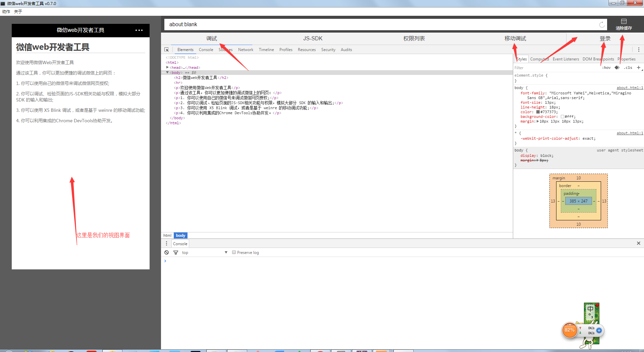Switch to Properties sidebar tab
This screenshot has width=644, height=352.
(627, 59)
